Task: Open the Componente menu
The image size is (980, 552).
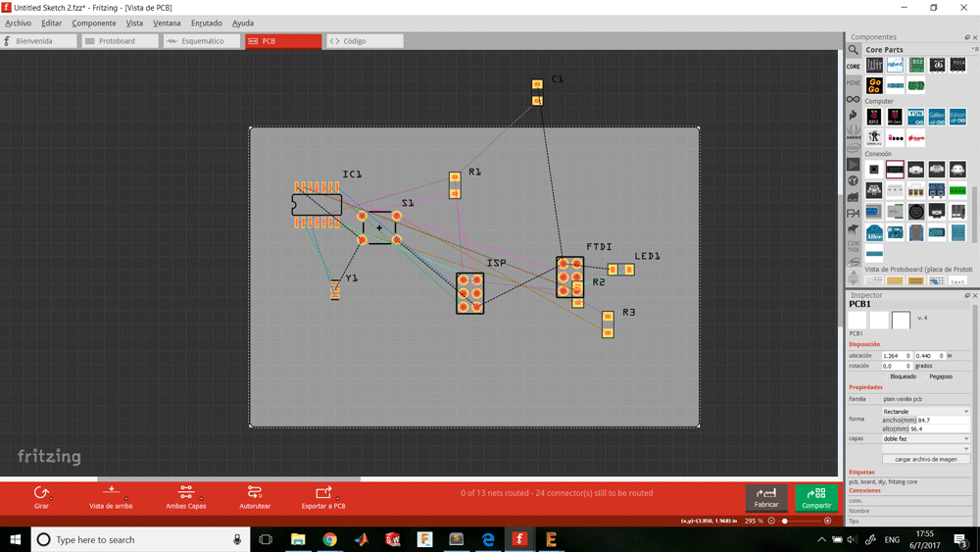Action: [94, 24]
